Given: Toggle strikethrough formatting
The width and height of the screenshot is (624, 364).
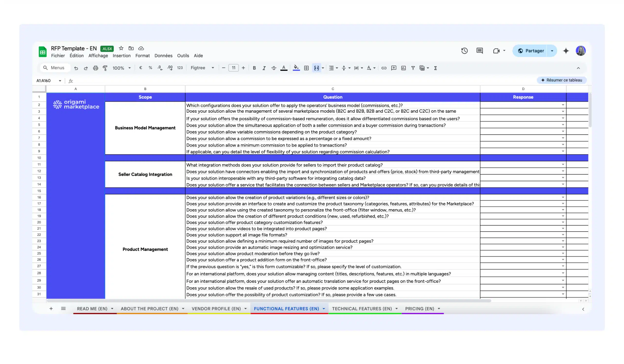Looking at the screenshot, I should [274, 68].
